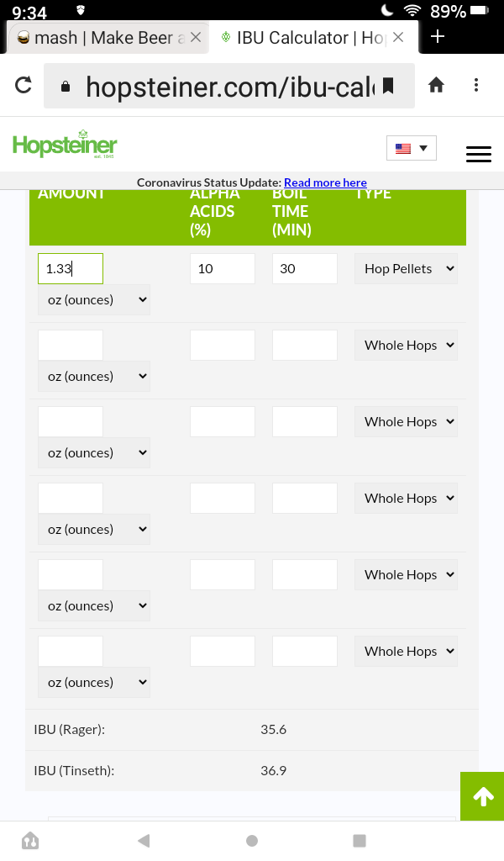
Task: Focus the alpha acids field showing 10
Action: tap(222, 268)
